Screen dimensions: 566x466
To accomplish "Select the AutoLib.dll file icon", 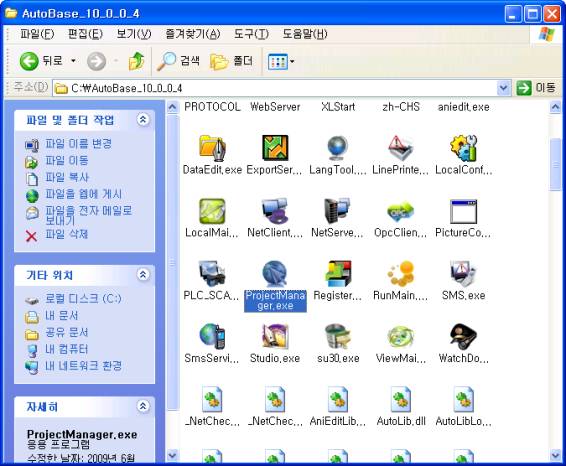I will click(x=400, y=400).
